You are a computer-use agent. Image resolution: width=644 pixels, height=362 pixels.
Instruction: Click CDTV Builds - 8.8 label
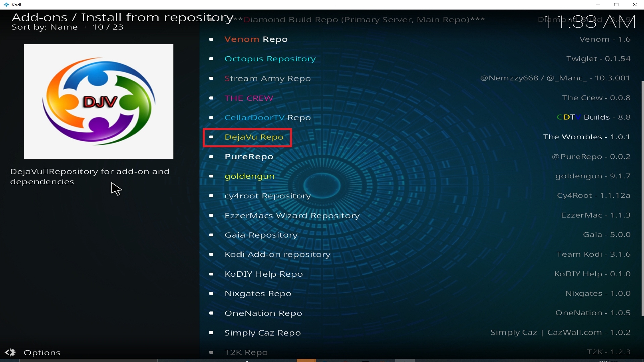click(x=594, y=117)
